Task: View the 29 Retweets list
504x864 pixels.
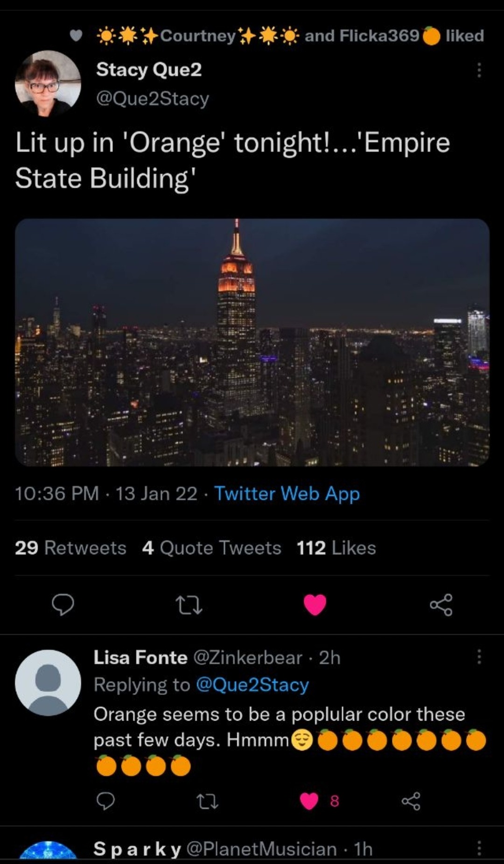Action: point(70,548)
